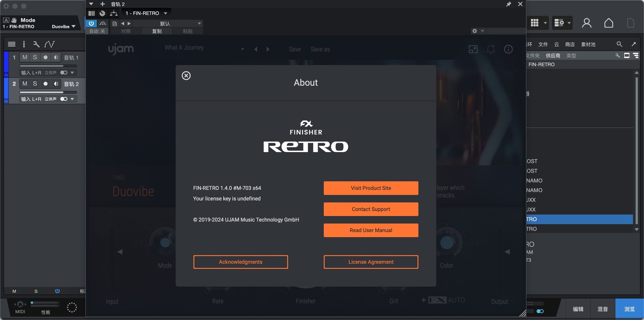
Task: Pin the plugin window with the pin icon
Action: pyautogui.click(x=508, y=4)
